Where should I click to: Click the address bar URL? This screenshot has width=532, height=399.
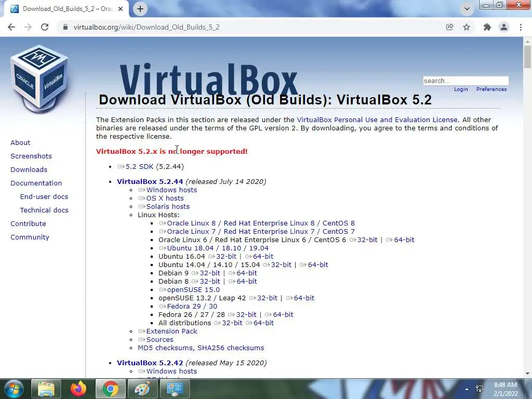147,27
